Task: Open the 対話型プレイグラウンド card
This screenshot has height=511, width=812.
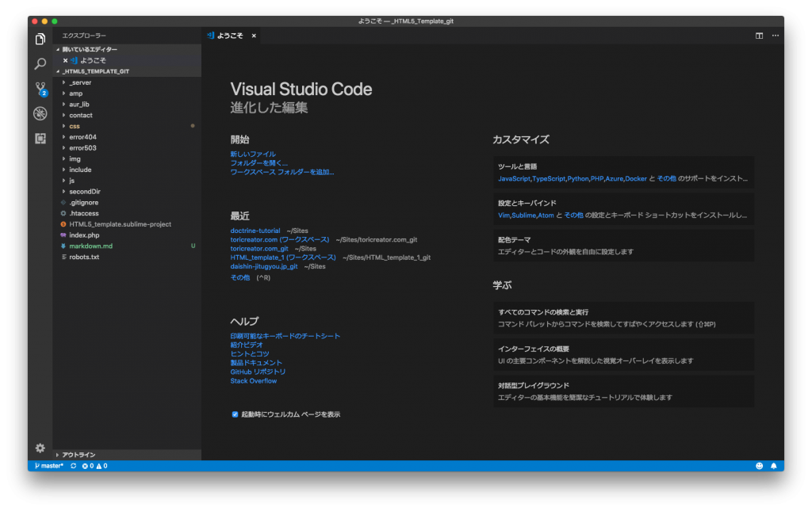Action: [623, 391]
